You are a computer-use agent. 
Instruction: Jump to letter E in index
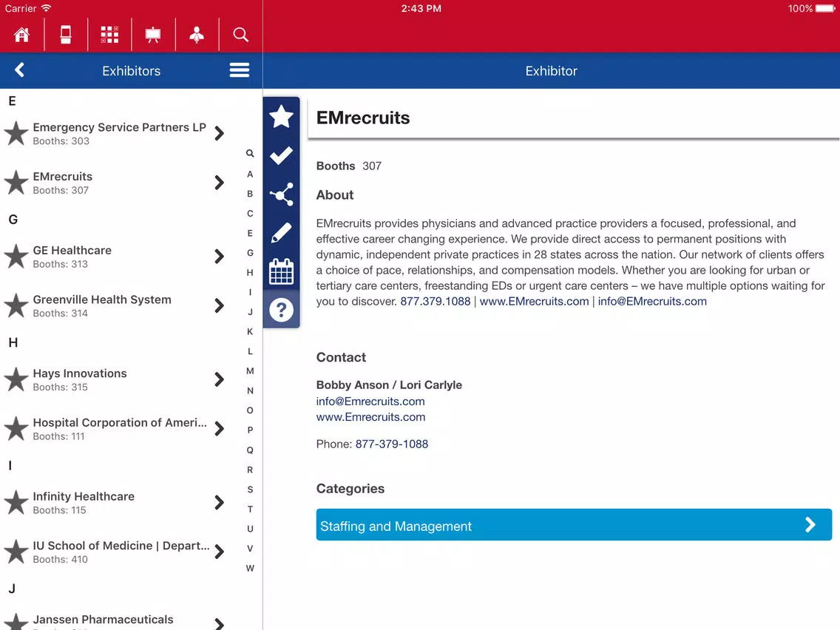pos(250,233)
